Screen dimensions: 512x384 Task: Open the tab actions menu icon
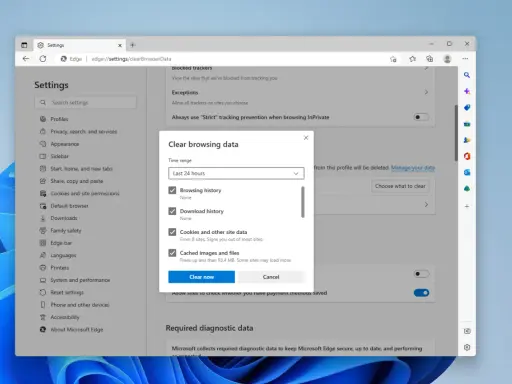click(x=24, y=45)
